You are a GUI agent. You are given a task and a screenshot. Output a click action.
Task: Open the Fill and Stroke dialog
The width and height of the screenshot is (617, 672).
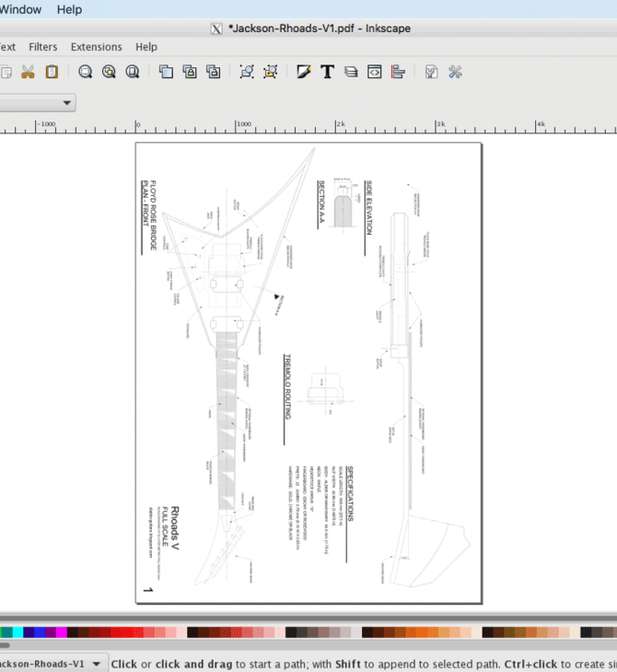point(304,72)
